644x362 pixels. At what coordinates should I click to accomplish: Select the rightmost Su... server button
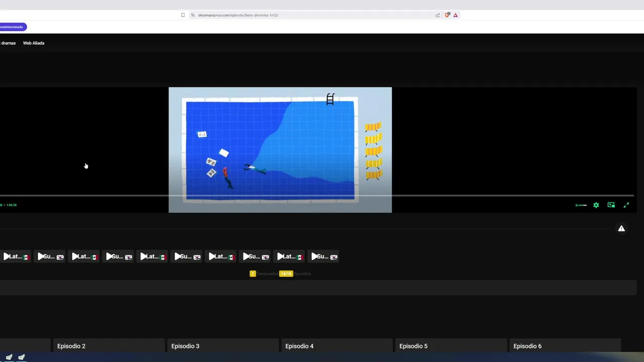(x=323, y=256)
